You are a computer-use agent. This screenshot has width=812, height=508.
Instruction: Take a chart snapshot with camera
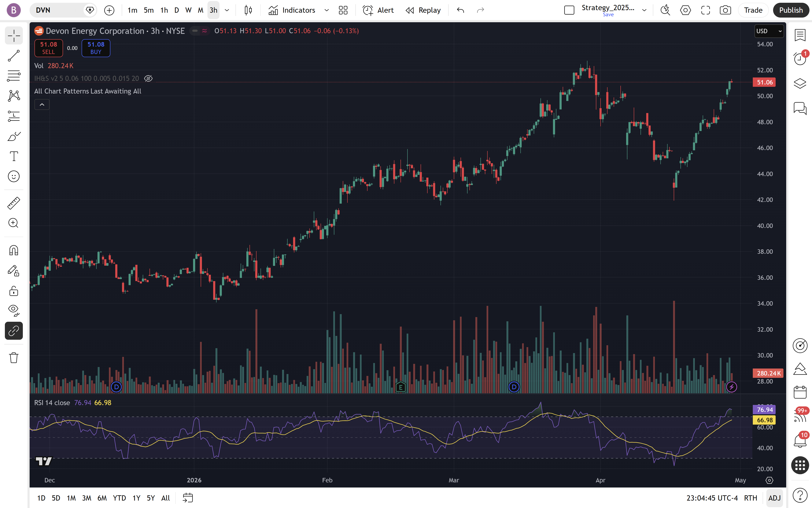(x=726, y=10)
